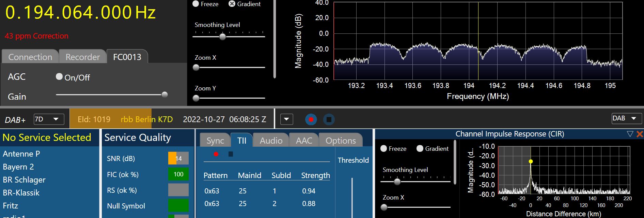Toggle AGC On/Off
This screenshot has height=218, width=644.
coord(59,77)
